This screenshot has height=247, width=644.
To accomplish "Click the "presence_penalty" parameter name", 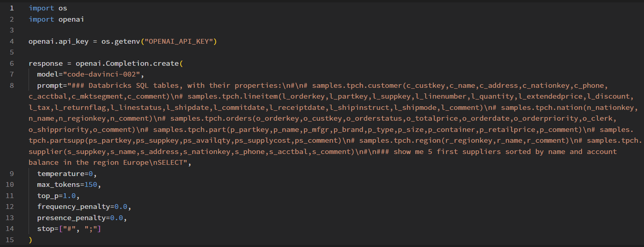I will [71, 218].
